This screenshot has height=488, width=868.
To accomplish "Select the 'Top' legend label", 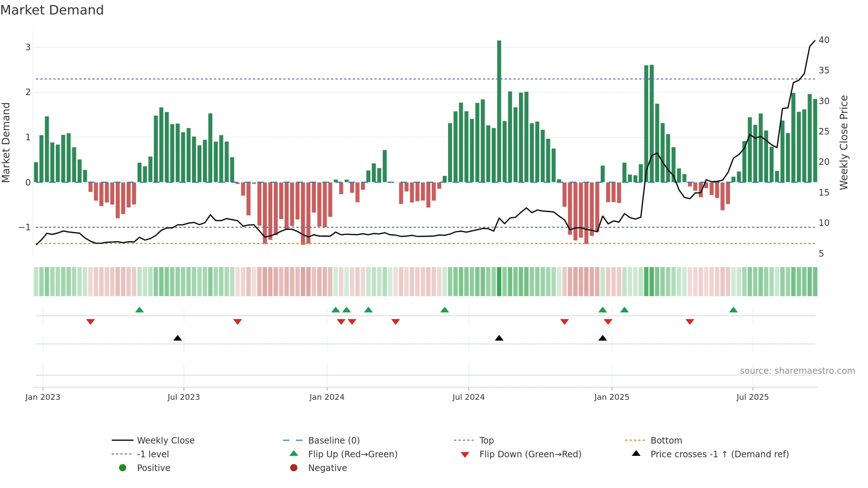I will pos(486,441).
